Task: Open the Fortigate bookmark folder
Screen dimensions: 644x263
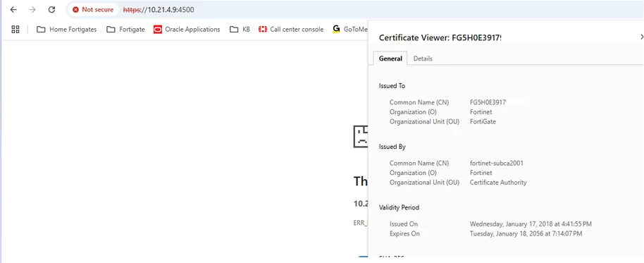Action: click(125, 29)
